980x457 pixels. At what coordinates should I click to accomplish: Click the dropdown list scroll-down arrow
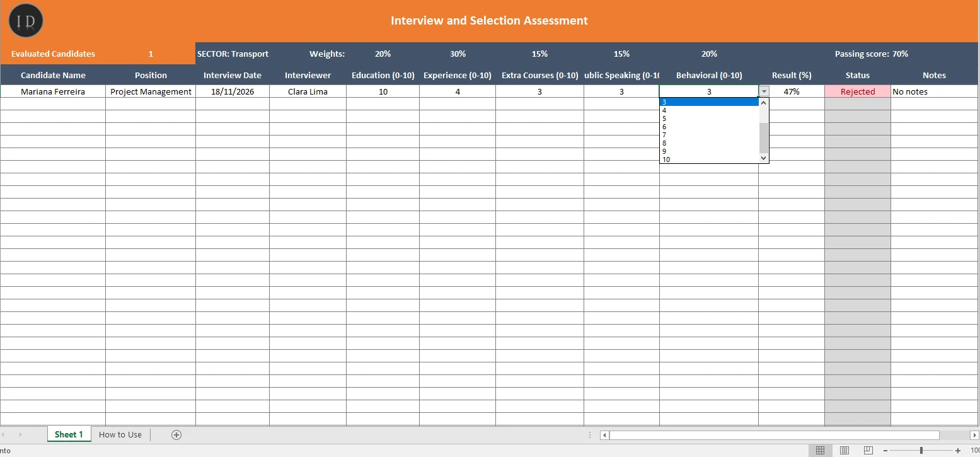(764, 158)
